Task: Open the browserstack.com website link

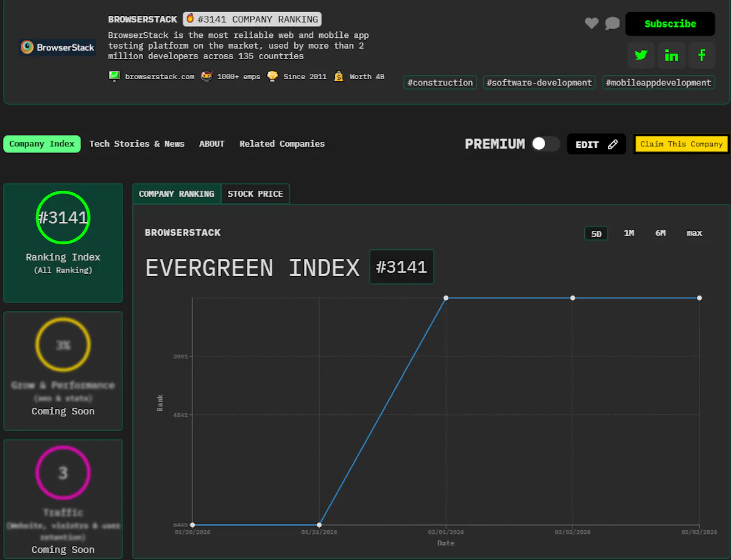Action: click(159, 77)
